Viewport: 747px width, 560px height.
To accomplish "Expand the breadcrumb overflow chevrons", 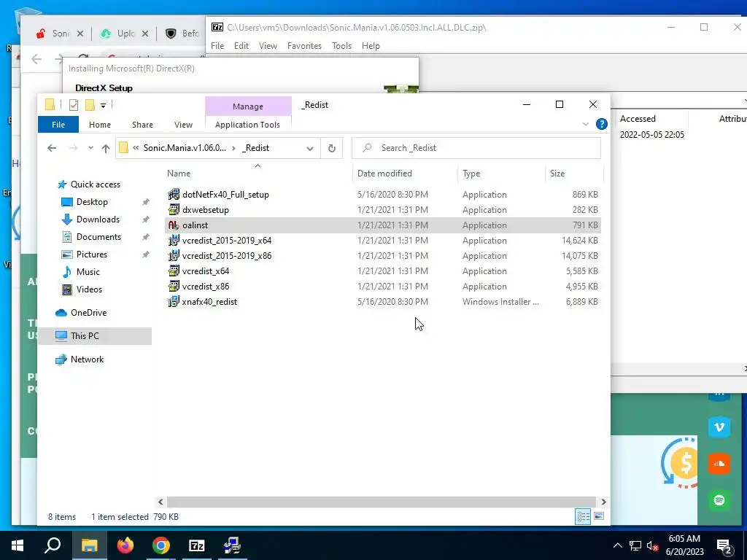I will (136, 148).
